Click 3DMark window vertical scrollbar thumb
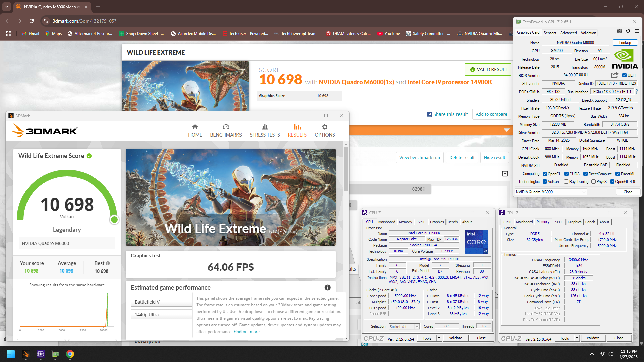This screenshot has width=644, height=362. pyautogui.click(x=346, y=169)
